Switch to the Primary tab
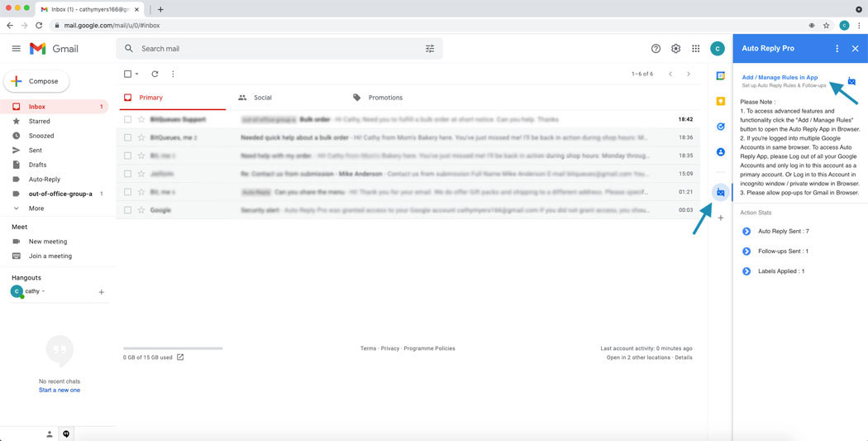This screenshot has height=441, width=868. coord(173,98)
